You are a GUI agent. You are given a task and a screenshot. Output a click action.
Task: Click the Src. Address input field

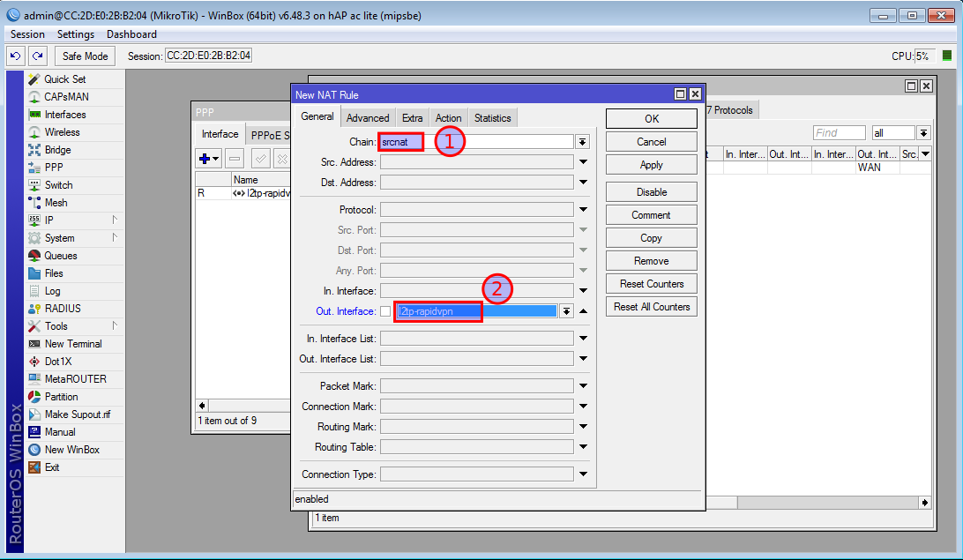pyautogui.click(x=476, y=162)
